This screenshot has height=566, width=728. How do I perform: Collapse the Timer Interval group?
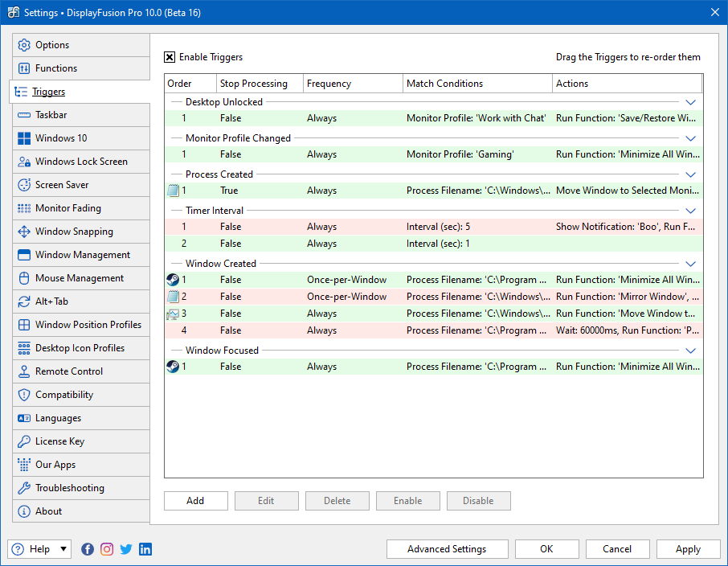tap(690, 211)
